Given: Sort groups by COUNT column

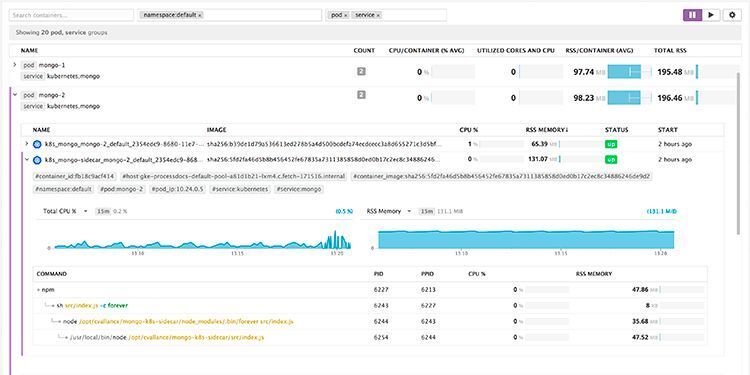Looking at the screenshot, I should pyautogui.click(x=364, y=50).
